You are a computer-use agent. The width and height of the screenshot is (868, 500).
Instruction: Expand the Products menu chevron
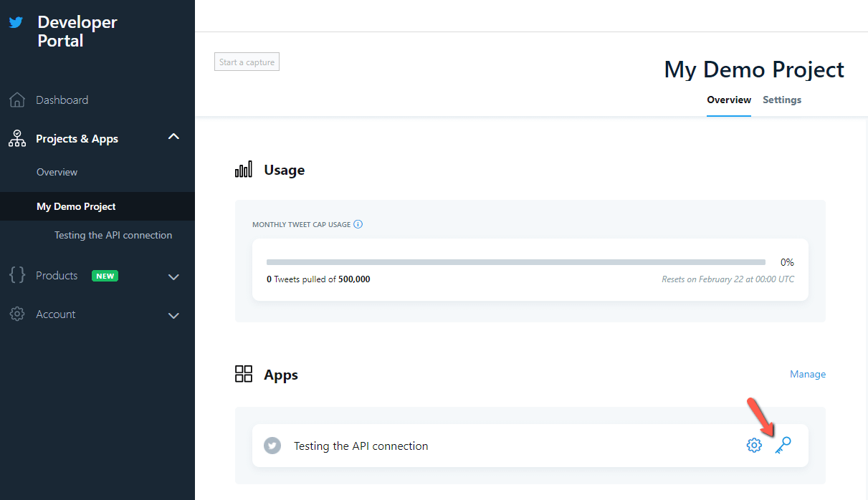(173, 277)
